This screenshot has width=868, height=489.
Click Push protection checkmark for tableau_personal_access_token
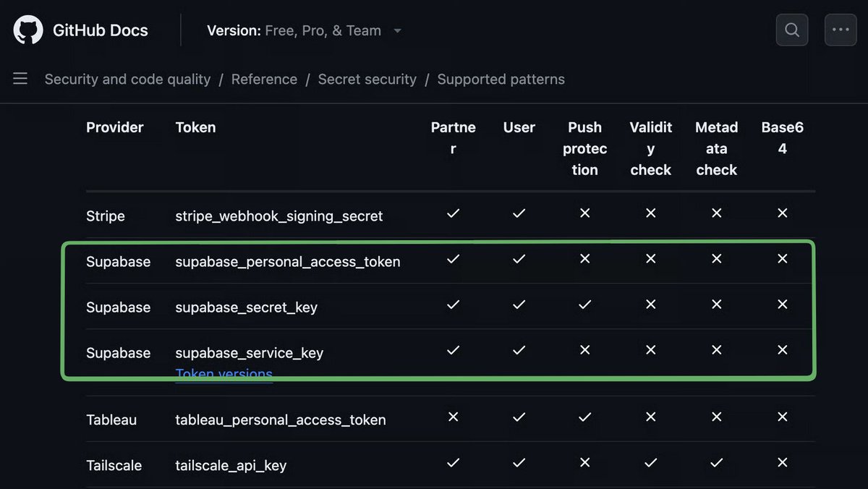click(585, 417)
